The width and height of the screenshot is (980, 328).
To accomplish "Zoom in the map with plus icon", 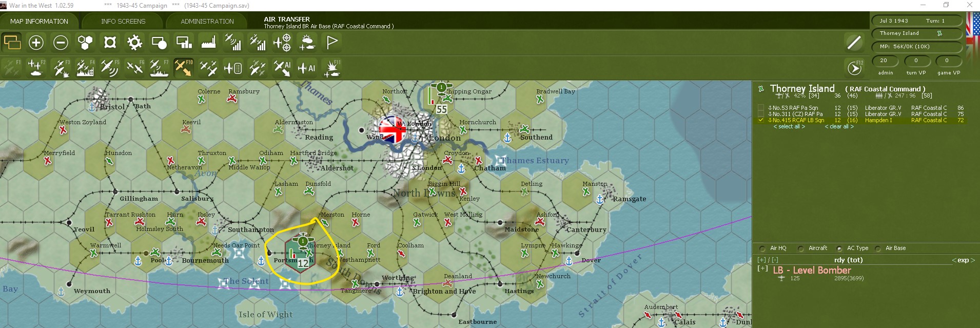I will point(36,42).
